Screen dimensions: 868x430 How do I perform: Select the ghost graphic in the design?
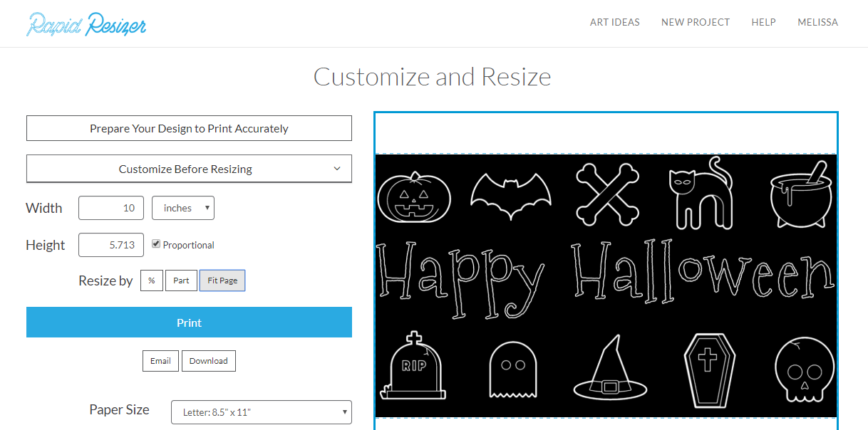click(x=513, y=369)
